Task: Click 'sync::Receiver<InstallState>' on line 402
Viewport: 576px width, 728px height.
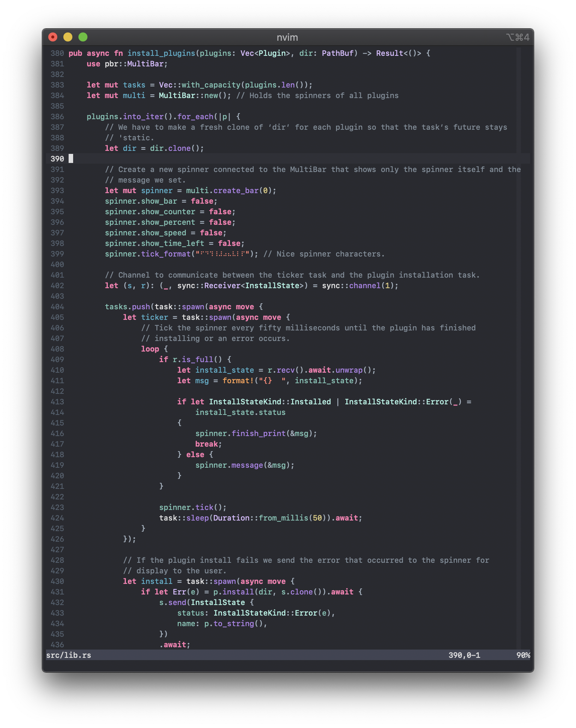Action: click(241, 286)
